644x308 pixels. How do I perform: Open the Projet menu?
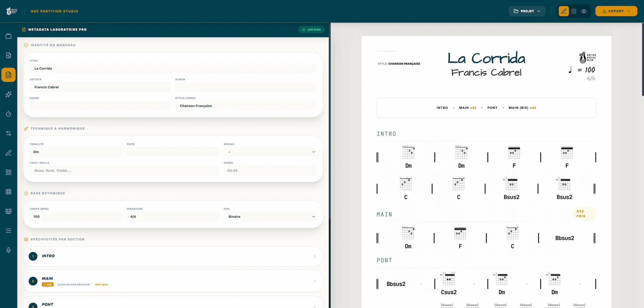(527, 11)
